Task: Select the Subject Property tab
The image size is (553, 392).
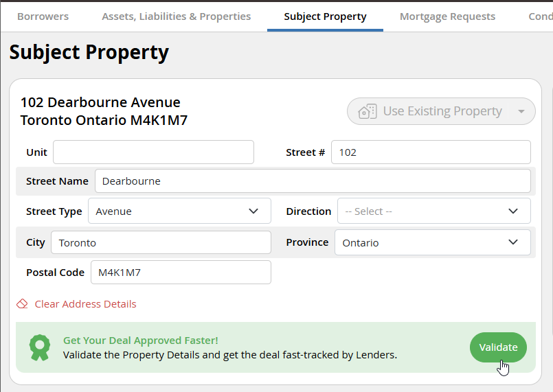Action: click(325, 16)
